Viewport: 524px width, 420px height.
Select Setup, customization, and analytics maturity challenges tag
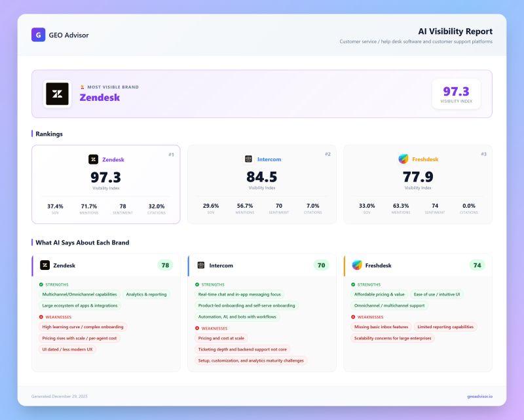(251, 360)
